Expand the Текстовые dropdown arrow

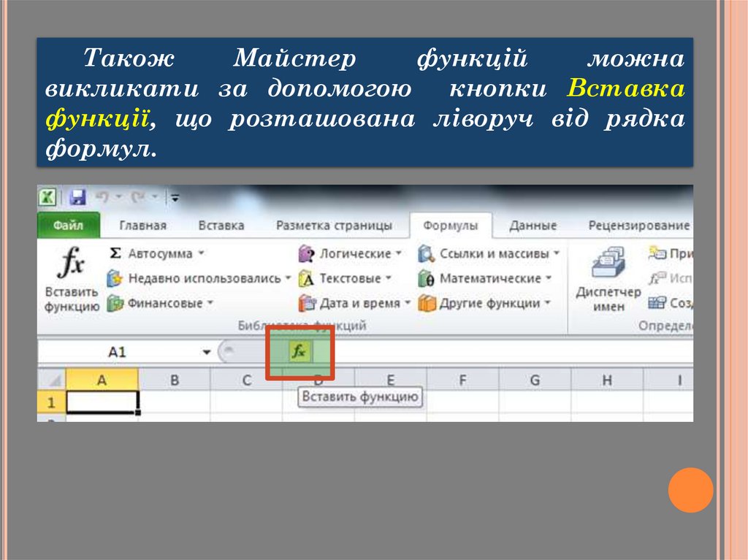click(389, 277)
